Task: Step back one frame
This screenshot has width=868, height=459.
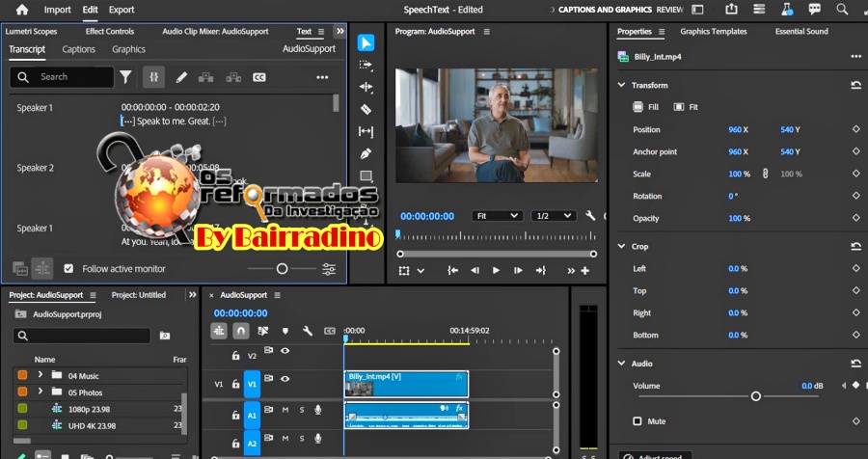Action: [475, 271]
